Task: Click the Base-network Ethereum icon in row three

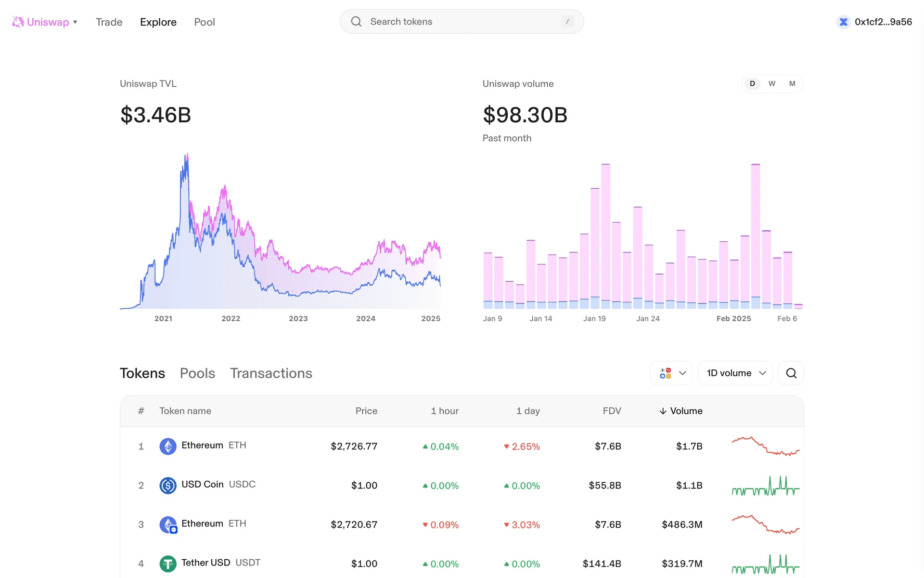Action: coord(168,524)
